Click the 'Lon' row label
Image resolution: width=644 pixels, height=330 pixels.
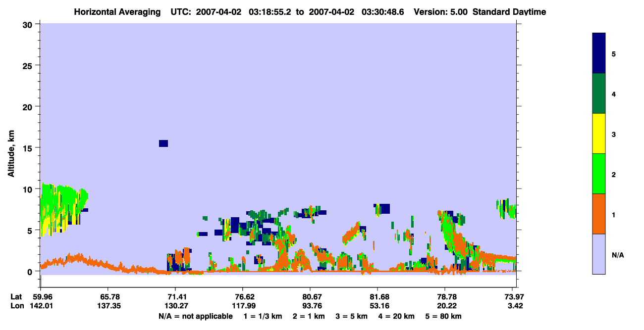[17, 306]
